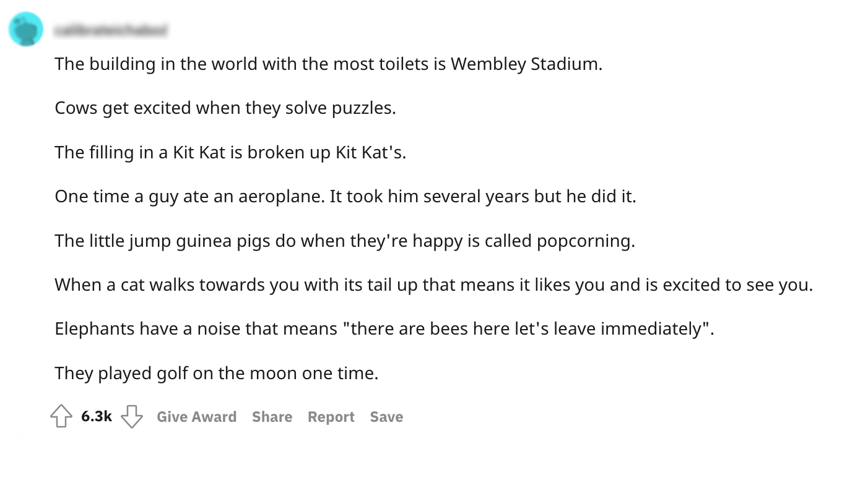Click the cat tail up sentence
This screenshot has height=480, width=868.
433,285
